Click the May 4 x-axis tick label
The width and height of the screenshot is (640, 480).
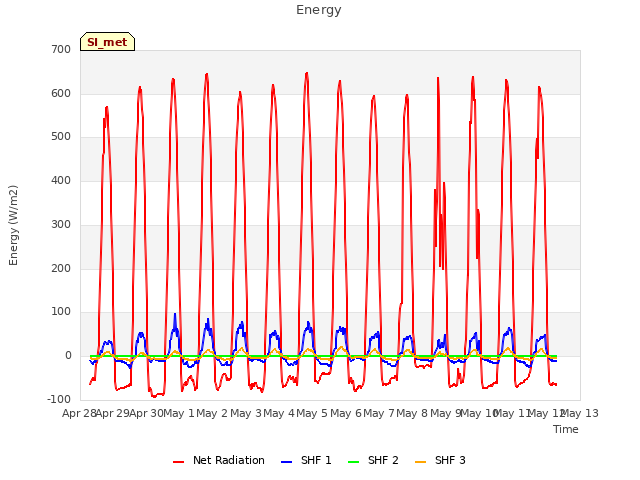pyautogui.click(x=279, y=413)
